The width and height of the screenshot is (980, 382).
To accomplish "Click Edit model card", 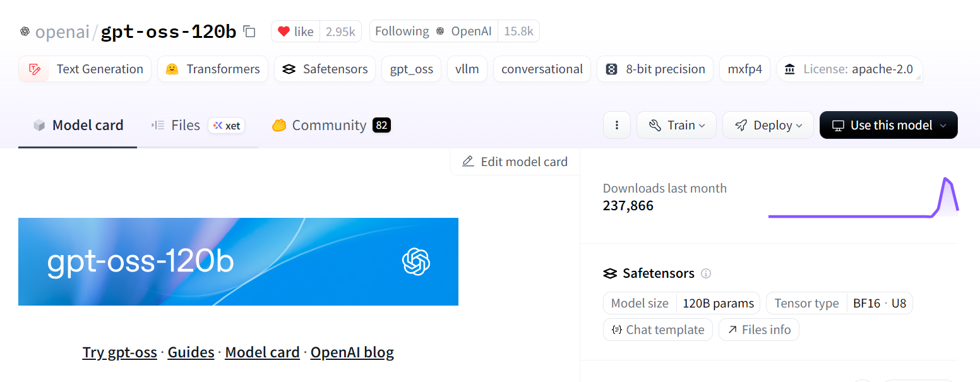I will click(x=515, y=162).
